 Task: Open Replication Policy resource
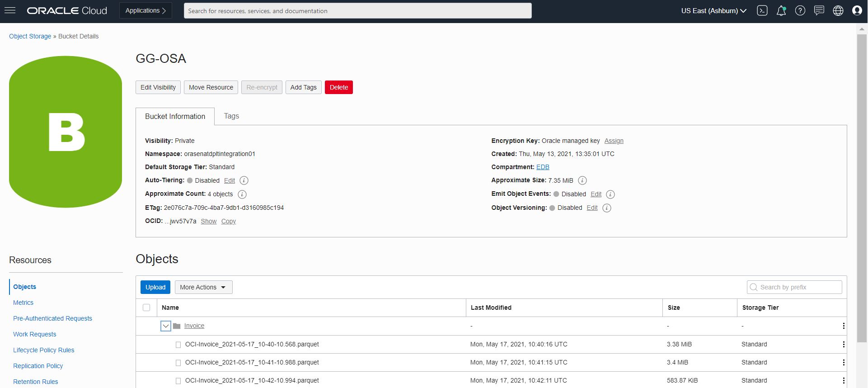(x=38, y=366)
